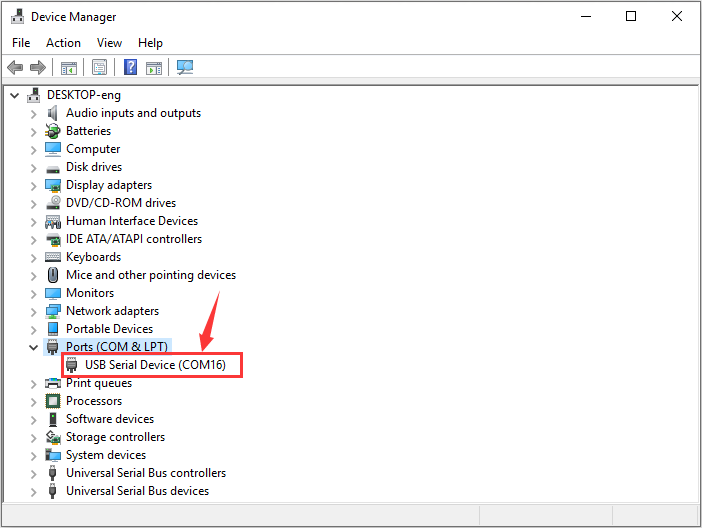Click the DVD/CD-ROM drives icon
This screenshot has width=702, height=528.
point(53,202)
